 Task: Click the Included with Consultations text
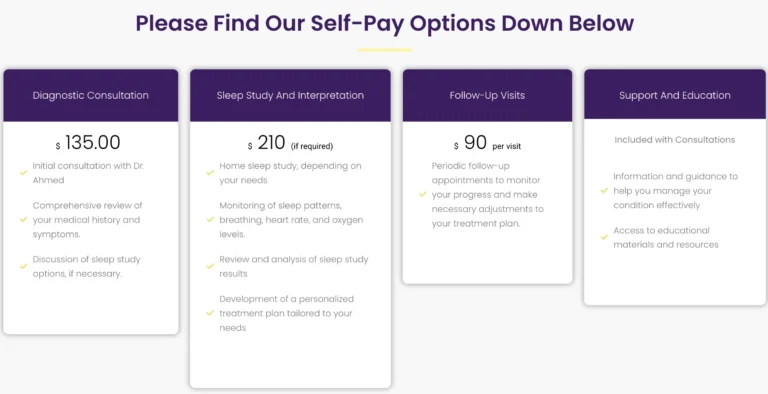tap(675, 140)
